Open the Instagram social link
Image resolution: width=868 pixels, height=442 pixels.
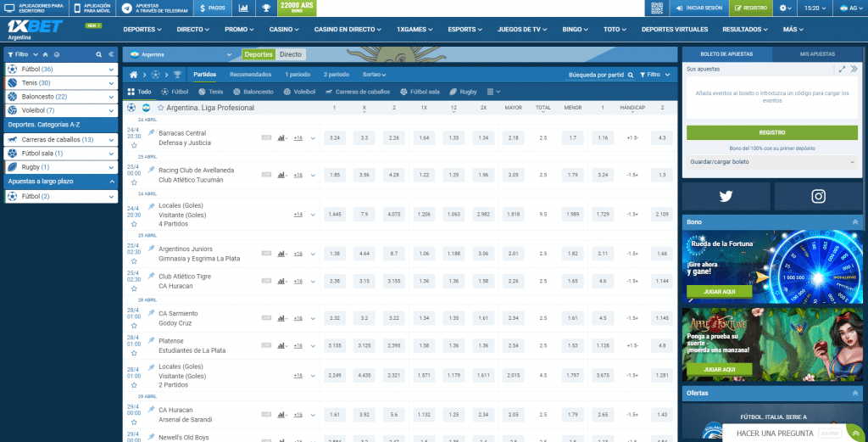[818, 196]
